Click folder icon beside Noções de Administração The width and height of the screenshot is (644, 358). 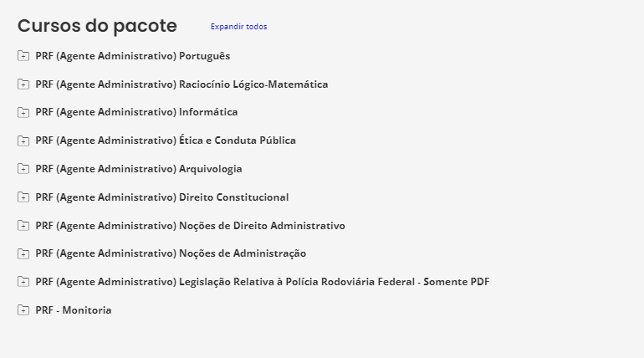coord(23,253)
